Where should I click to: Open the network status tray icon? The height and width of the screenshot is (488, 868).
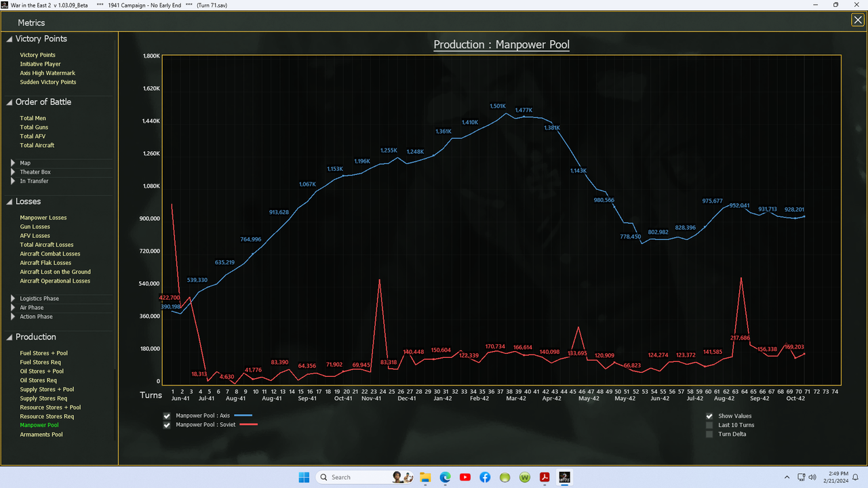point(802,477)
